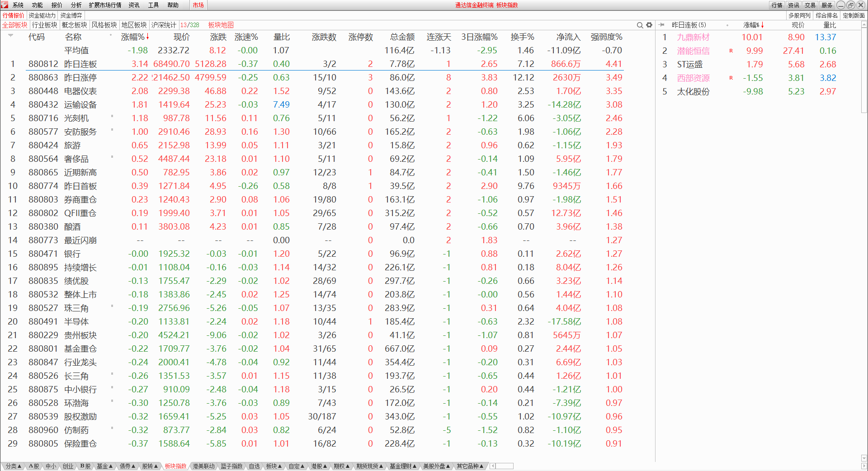Expand the 自定 dropdown tab at bottom
Viewport: 868px width, 471px height.
297,466
